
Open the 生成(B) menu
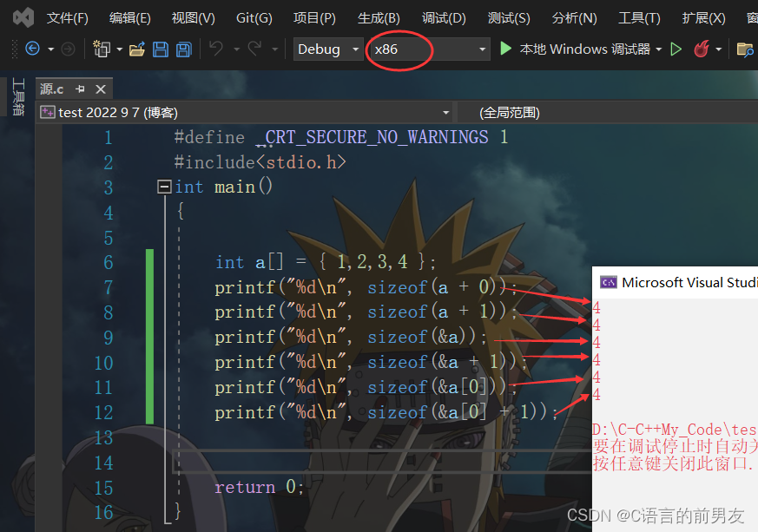pyautogui.click(x=379, y=18)
